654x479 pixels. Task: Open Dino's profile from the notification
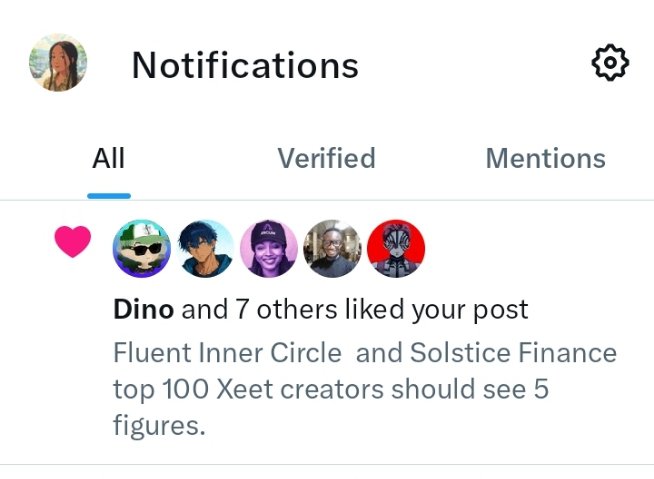[x=144, y=310]
